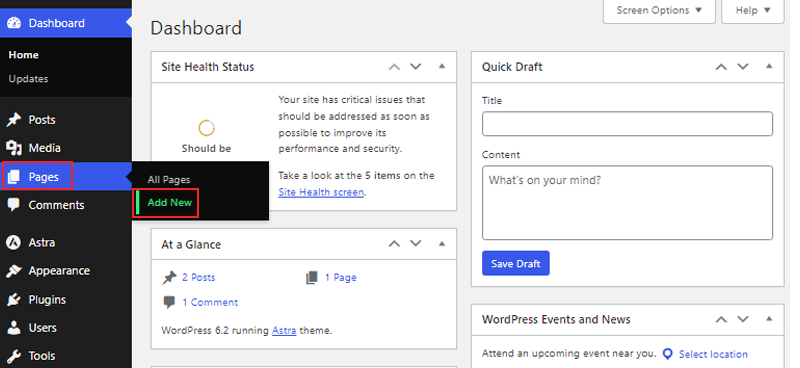Focus the Quick Draft Title field
This screenshot has width=800, height=368.
coord(627,124)
